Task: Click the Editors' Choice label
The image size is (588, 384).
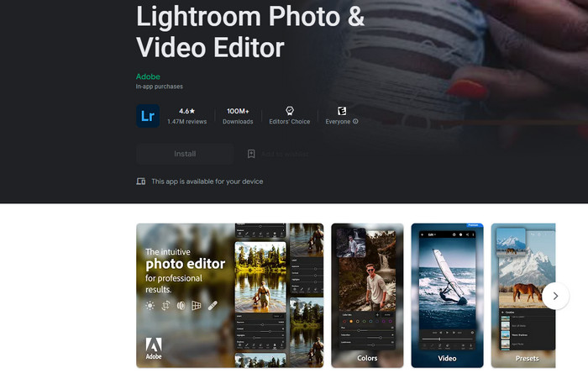Action: (290, 122)
